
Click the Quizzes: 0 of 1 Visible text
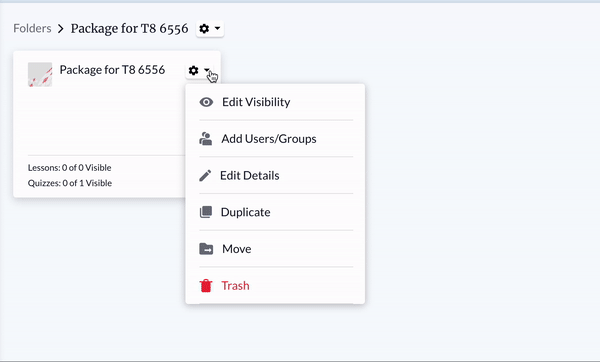pos(70,183)
